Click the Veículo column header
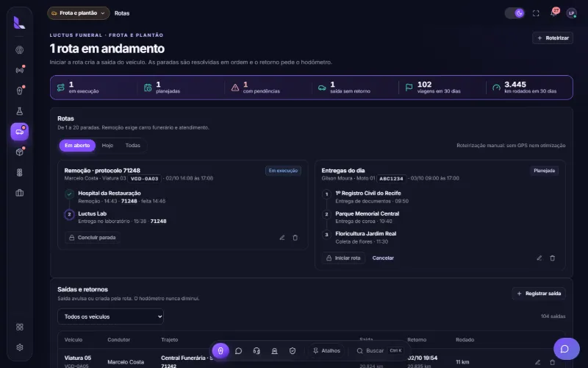 [x=73, y=339]
